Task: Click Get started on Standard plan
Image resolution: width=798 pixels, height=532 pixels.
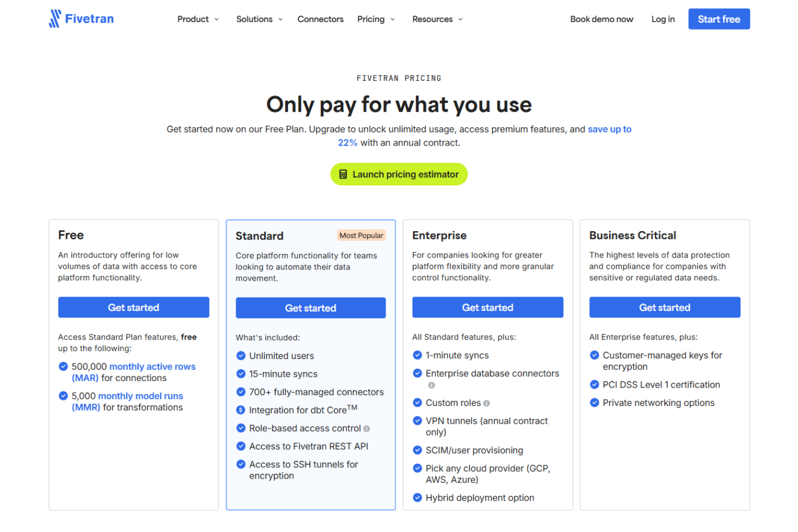Action: pos(311,308)
